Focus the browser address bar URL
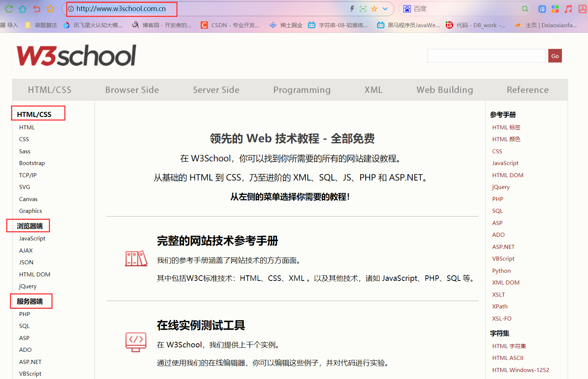 (121, 9)
